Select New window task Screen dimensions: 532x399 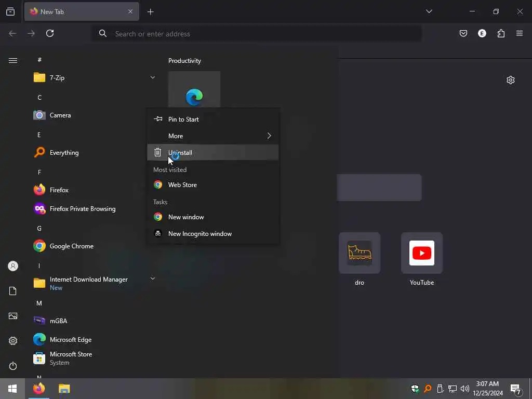pos(213,217)
